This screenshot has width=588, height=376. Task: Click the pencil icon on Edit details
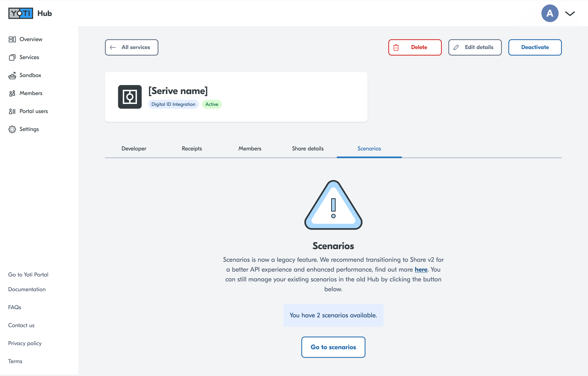pos(456,47)
